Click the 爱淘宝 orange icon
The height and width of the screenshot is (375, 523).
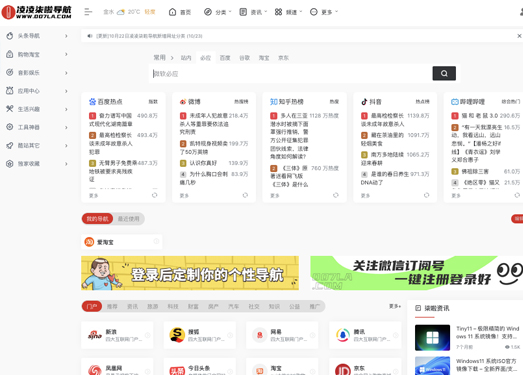click(x=89, y=242)
